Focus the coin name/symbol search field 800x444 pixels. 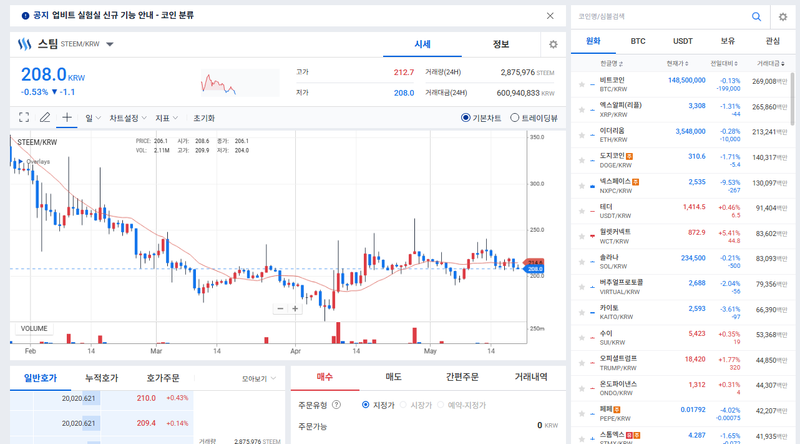pyautogui.click(x=661, y=17)
